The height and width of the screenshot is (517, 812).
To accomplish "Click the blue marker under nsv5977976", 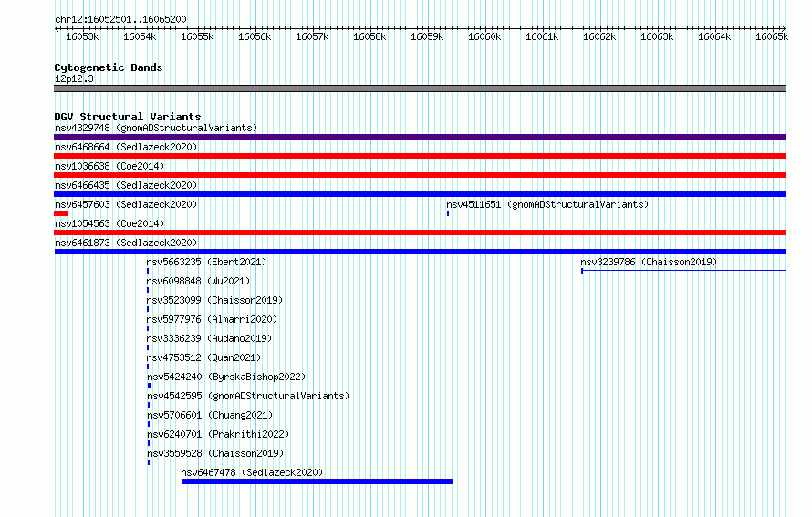I will tap(148, 328).
